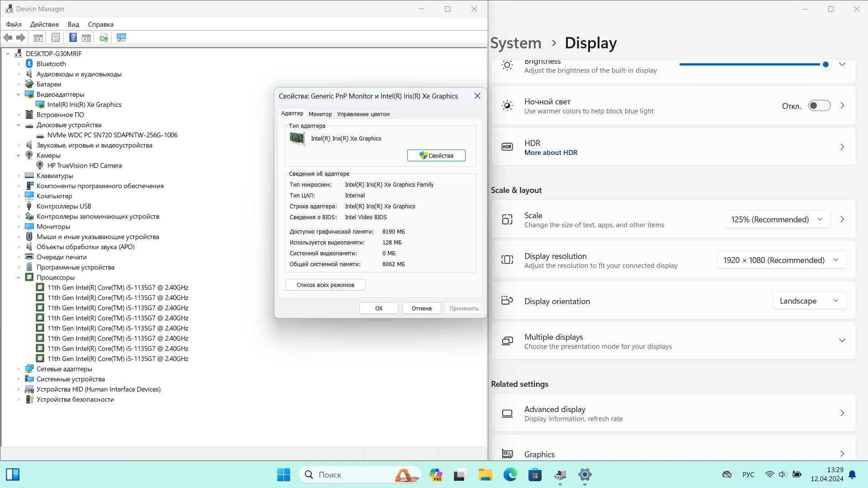Collapse the Дисковые устройства node

(19, 125)
